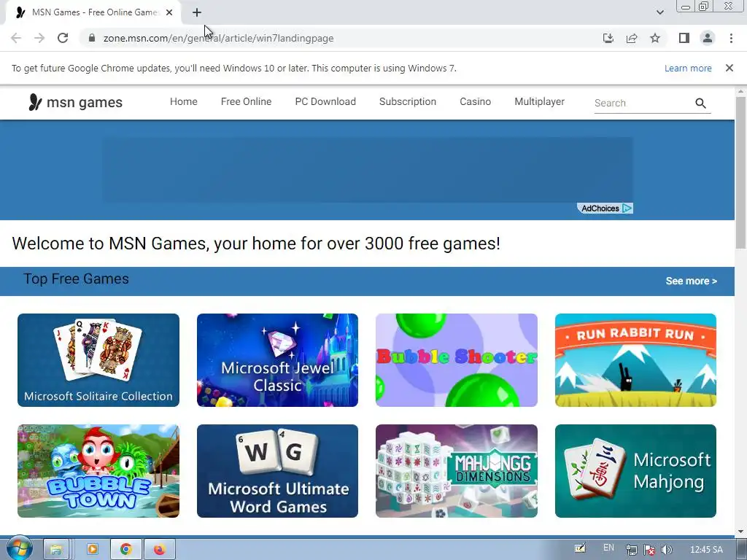Open the media player taskbar icon
This screenshot has height=560, width=747.
tap(93, 550)
